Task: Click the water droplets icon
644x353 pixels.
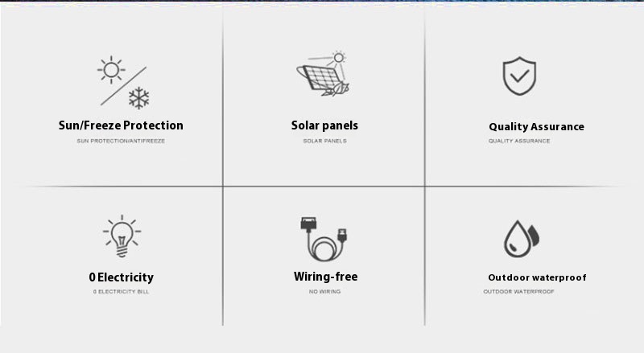Action: pyautogui.click(x=522, y=239)
